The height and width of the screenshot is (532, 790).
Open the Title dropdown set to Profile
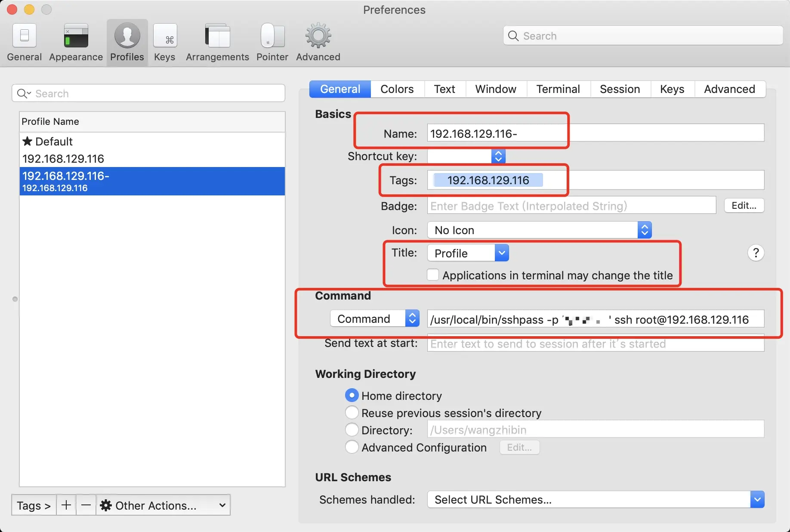point(468,253)
